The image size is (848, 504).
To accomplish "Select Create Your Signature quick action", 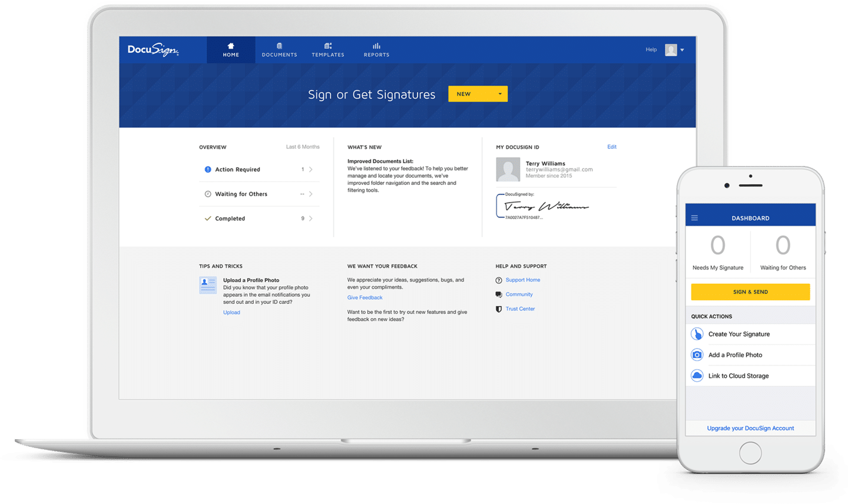I will (x=751, y=334).
